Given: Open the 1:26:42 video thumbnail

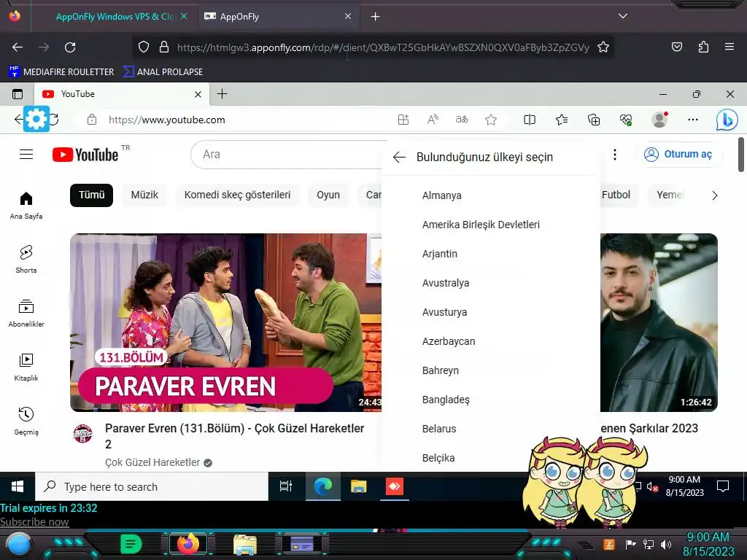Looking at the screenshot, I should [x=659, y=322].
